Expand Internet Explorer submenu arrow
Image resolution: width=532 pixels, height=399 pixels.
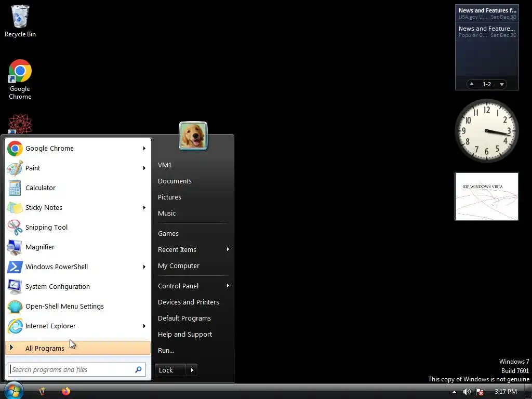click(x=144, y=326)
